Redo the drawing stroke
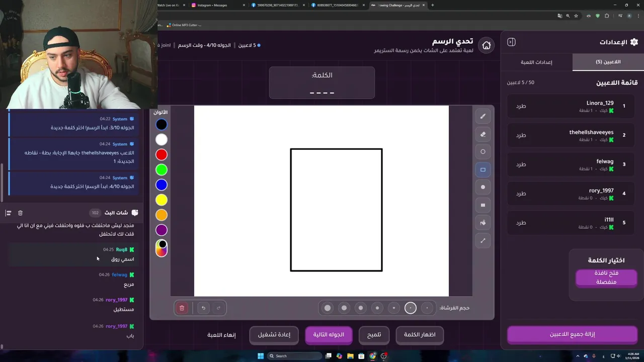This screenshot has height=362, width=644. 218,308
